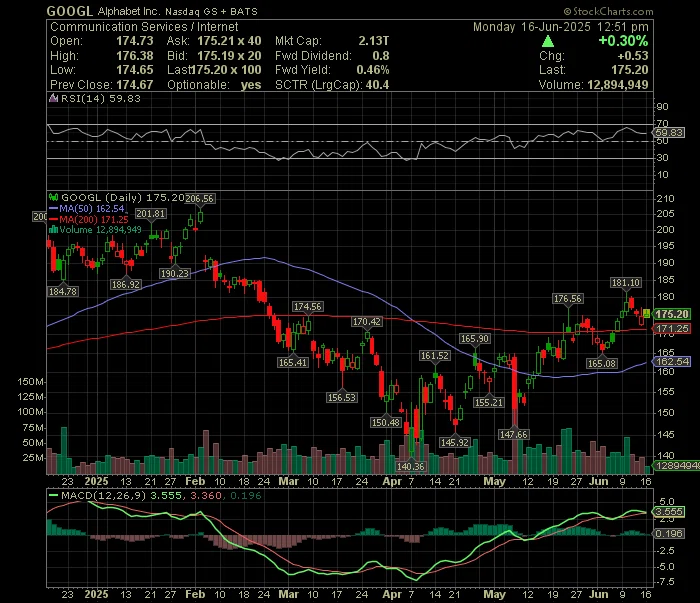Image resolution: width=700 pixels, height=603 pixels.
Task: Click the blue MA(50) line swatch in the legend
Action: (x=54, y=208)
